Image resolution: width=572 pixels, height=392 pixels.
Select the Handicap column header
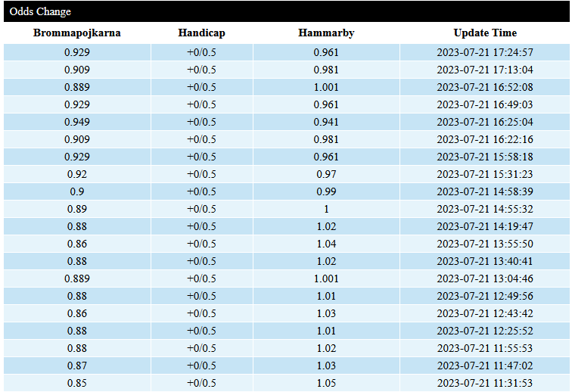click(x=202, y=33)
